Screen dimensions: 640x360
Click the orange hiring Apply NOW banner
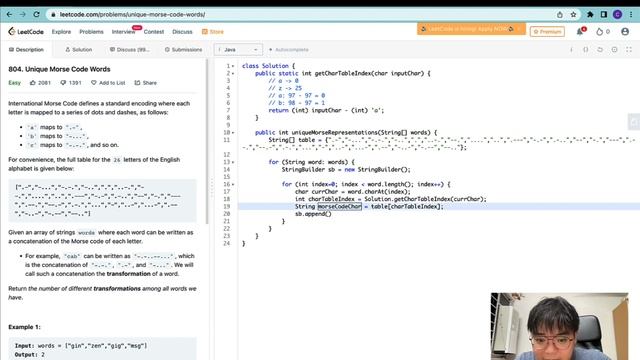click(x=470, y=29)
